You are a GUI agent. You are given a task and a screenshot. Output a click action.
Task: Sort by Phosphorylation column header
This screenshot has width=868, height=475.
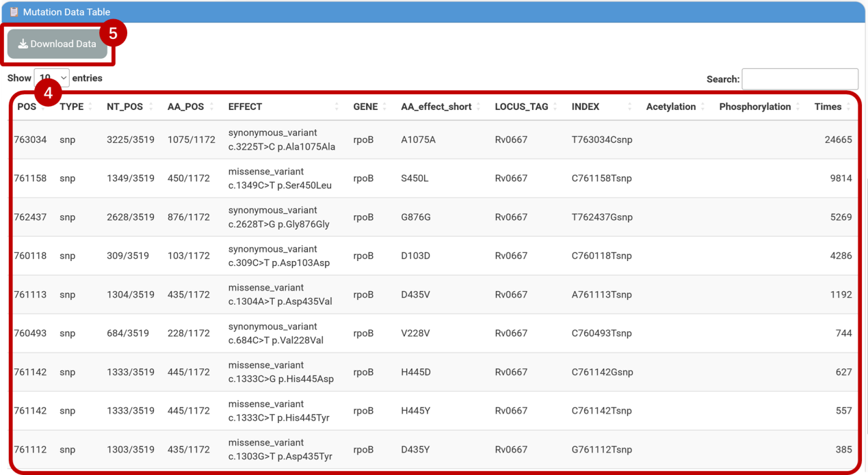tap(755, 107)
